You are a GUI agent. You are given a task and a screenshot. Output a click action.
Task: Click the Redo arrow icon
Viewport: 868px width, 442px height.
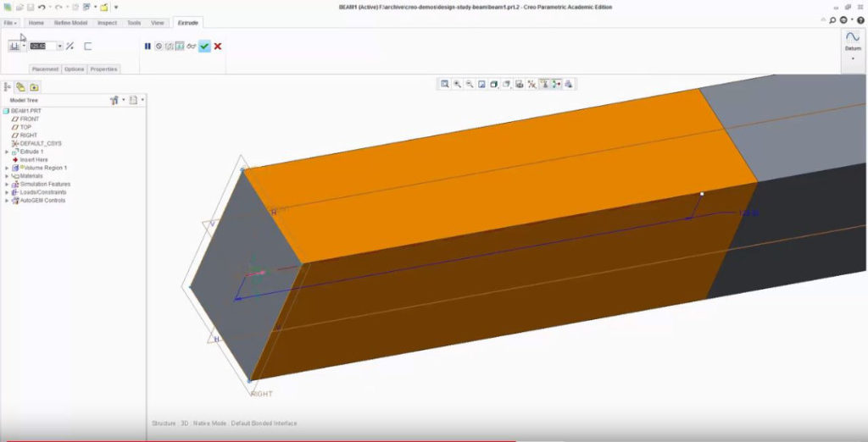[x=58, y=7]
